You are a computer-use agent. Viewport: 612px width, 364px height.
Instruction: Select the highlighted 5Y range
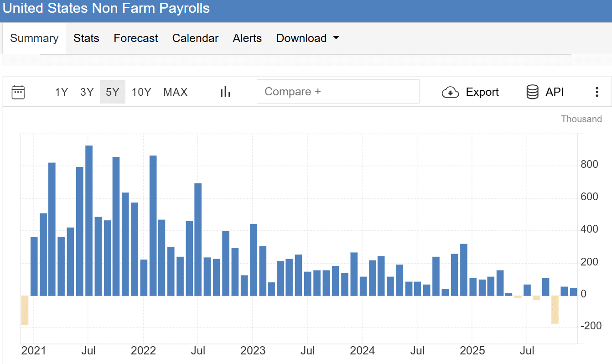[113, 92]
